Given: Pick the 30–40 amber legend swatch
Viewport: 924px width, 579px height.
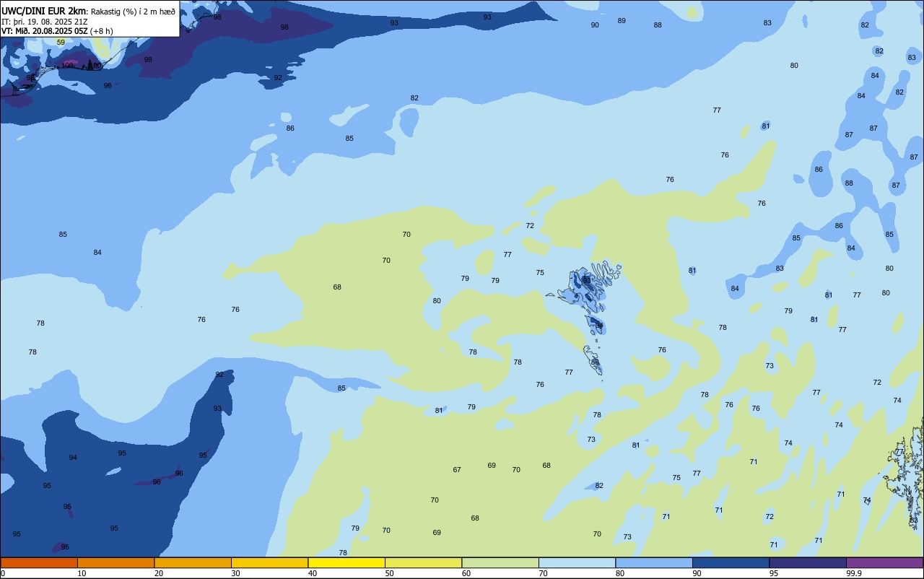Looking at the screenshot, I should [x=269, y=562].
